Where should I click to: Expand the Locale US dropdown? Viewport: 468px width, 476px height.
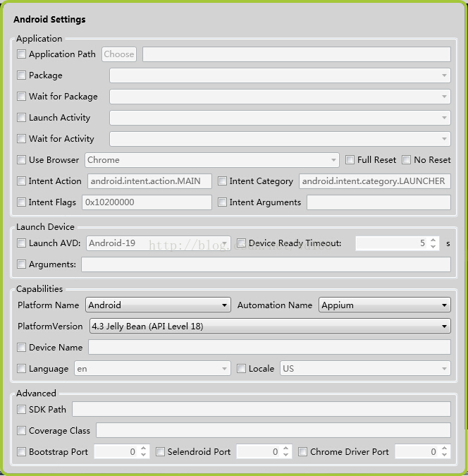click(x=365, y=369)
